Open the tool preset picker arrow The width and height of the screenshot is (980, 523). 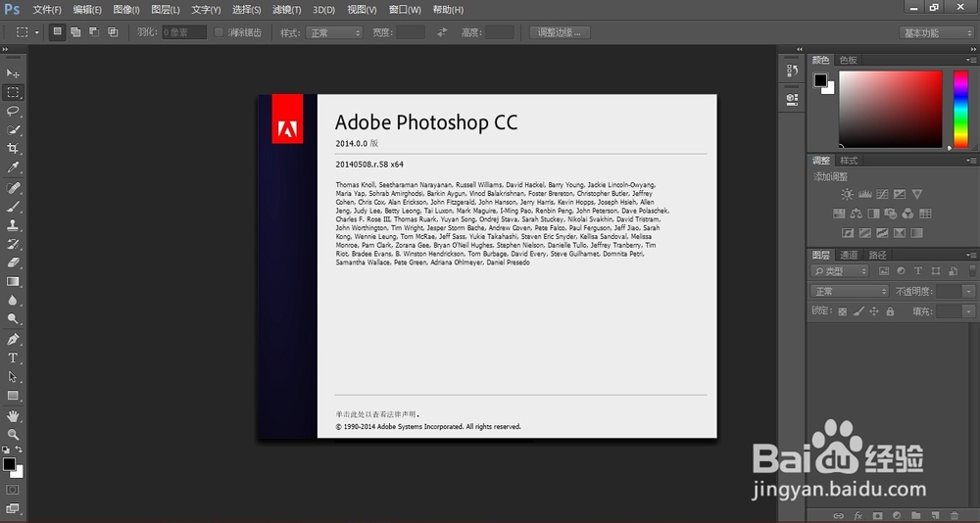tap(37, 32)
